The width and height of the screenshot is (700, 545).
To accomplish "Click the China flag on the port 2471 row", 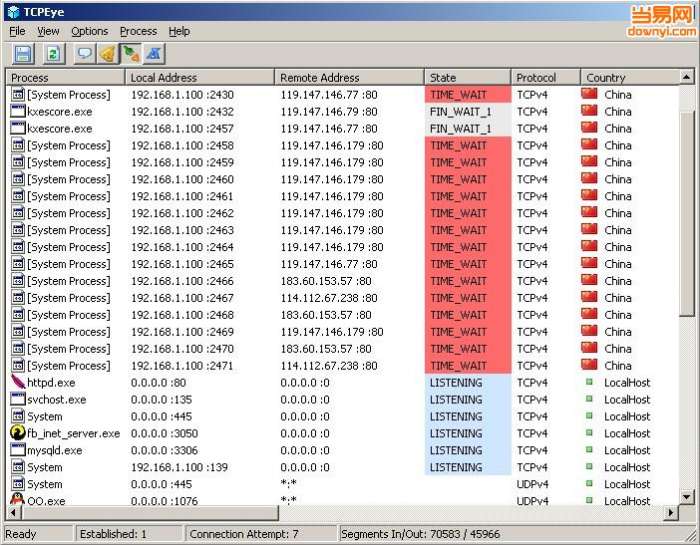I will (589, 365).
